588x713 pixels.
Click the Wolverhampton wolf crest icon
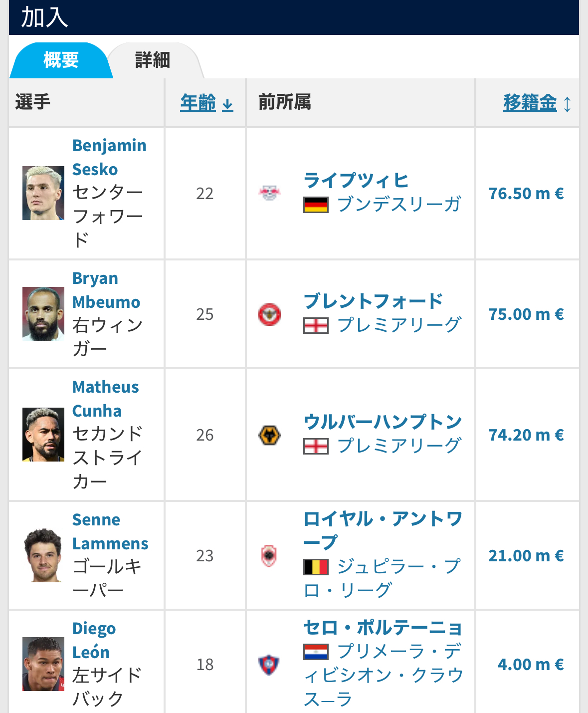pyautogui.click(x=269, y=435)
